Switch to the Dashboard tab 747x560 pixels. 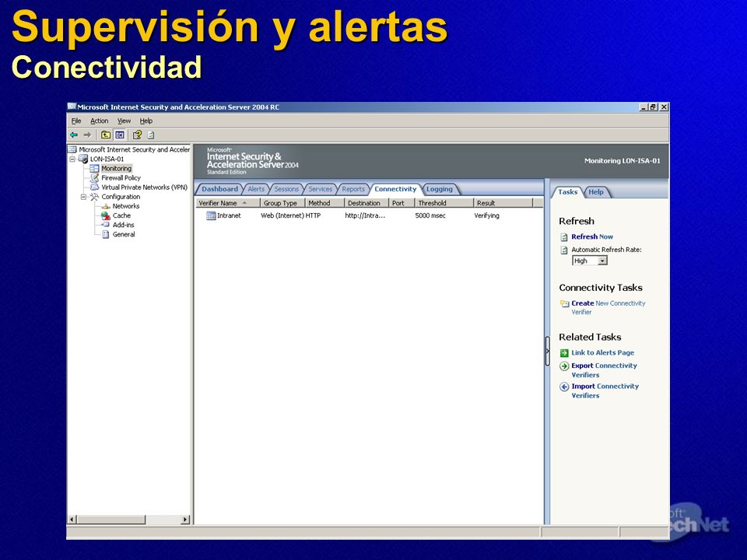click(219, 189)
